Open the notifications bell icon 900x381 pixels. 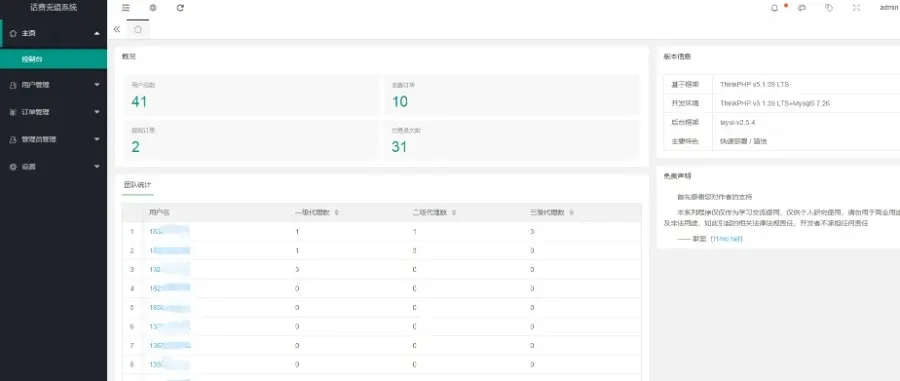pos(775,8)
